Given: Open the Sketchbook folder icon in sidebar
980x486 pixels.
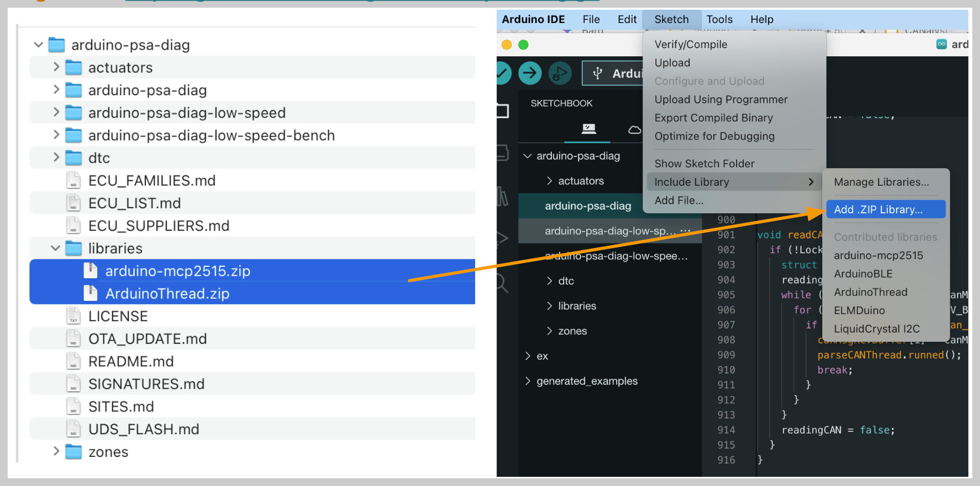Looking at the screenshot, I should click(x=502, y=111).
